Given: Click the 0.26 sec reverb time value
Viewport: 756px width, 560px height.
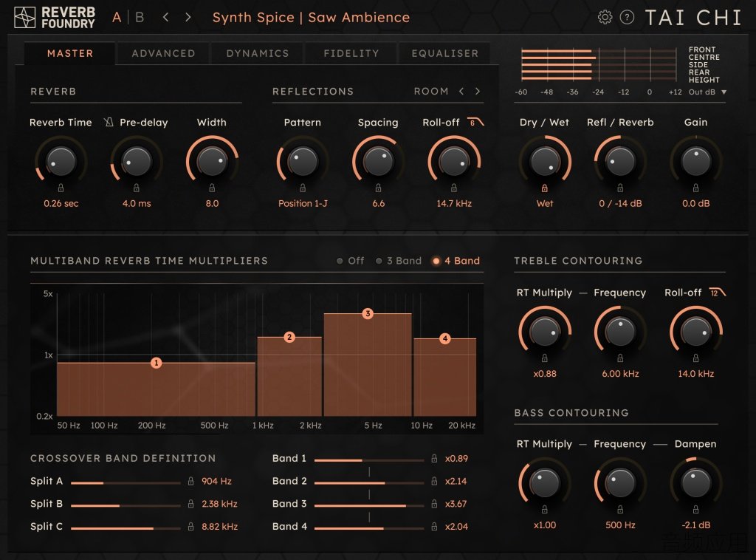Looking at the screenshot, I should [61, 204].
